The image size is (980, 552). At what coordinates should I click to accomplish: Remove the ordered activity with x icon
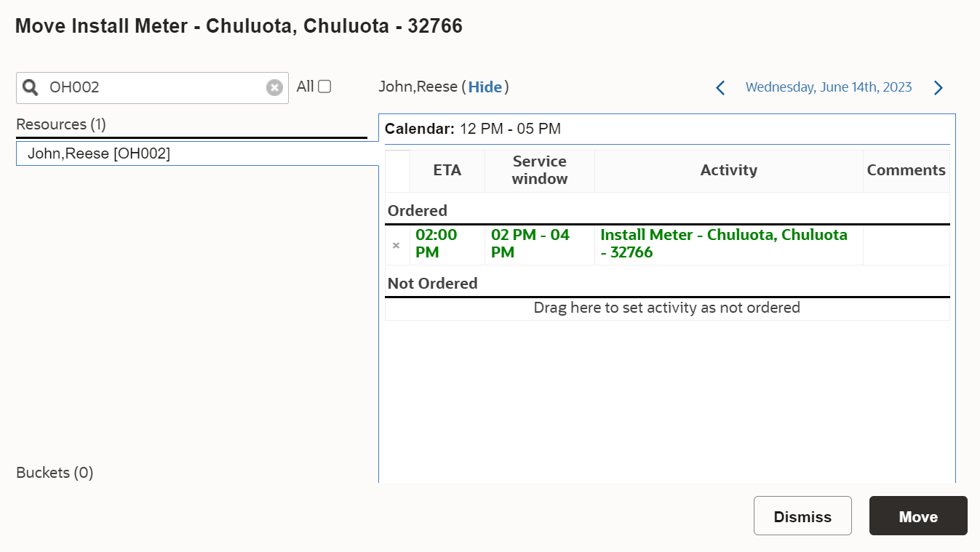coord(397,245)
